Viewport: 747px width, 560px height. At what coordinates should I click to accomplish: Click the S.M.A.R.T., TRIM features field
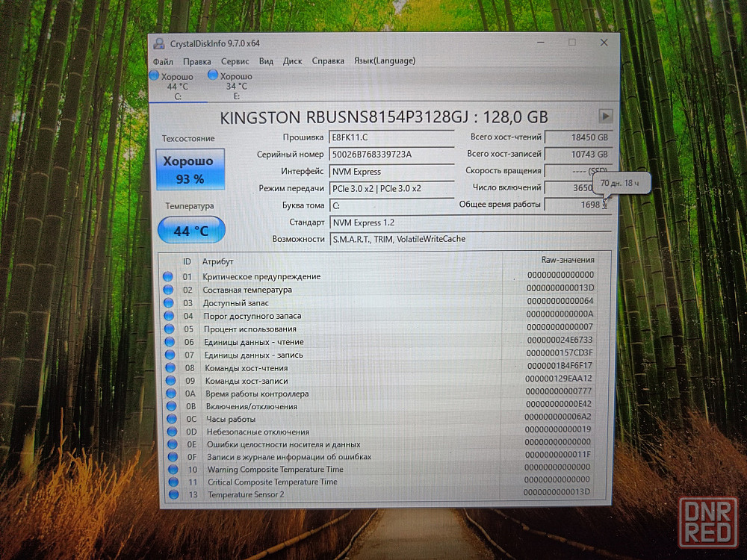470,239
